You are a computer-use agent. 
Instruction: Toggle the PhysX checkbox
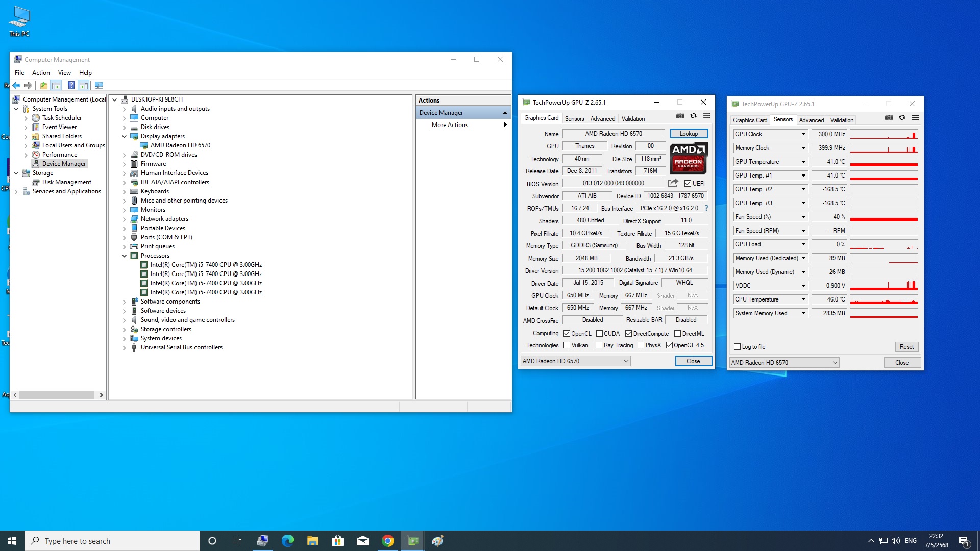click(641, 345)
